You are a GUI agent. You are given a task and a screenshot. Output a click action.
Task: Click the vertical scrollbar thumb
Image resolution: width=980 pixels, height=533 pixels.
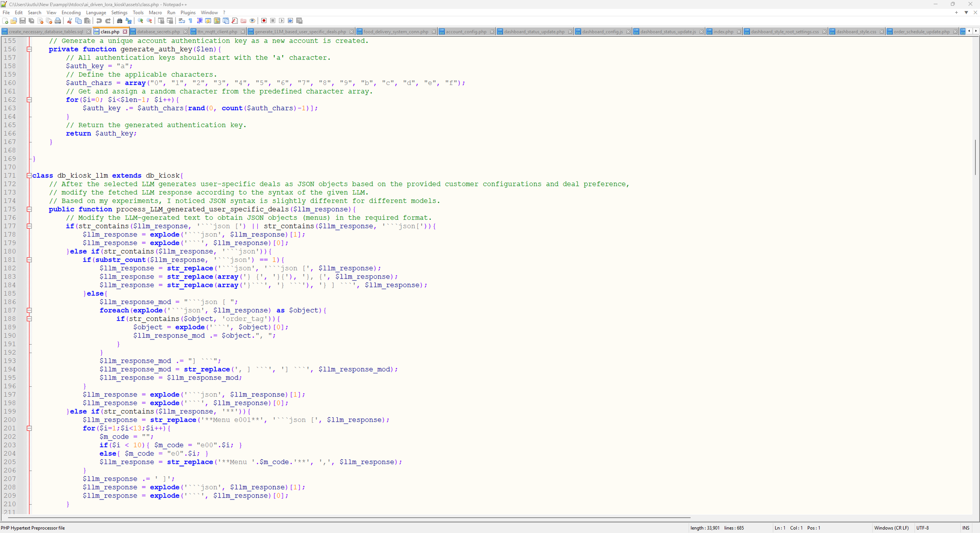pyautogui.click(x=976, y=157)
